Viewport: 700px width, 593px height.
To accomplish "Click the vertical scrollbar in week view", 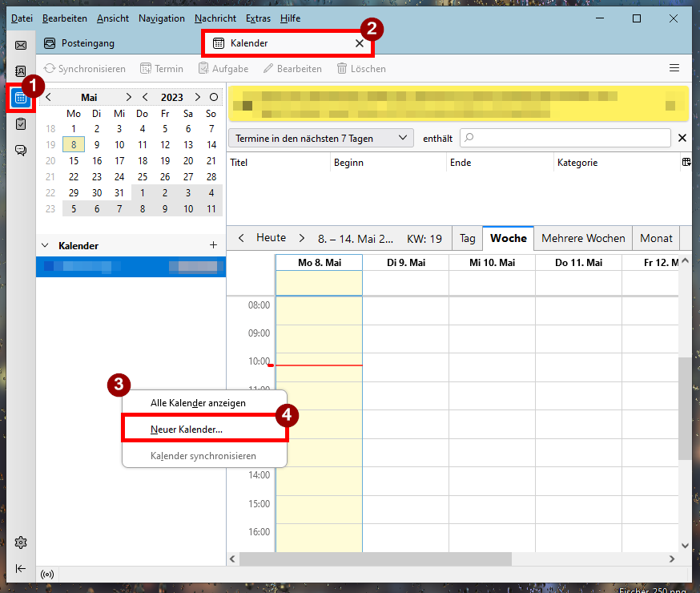I will tap(684, 409).
